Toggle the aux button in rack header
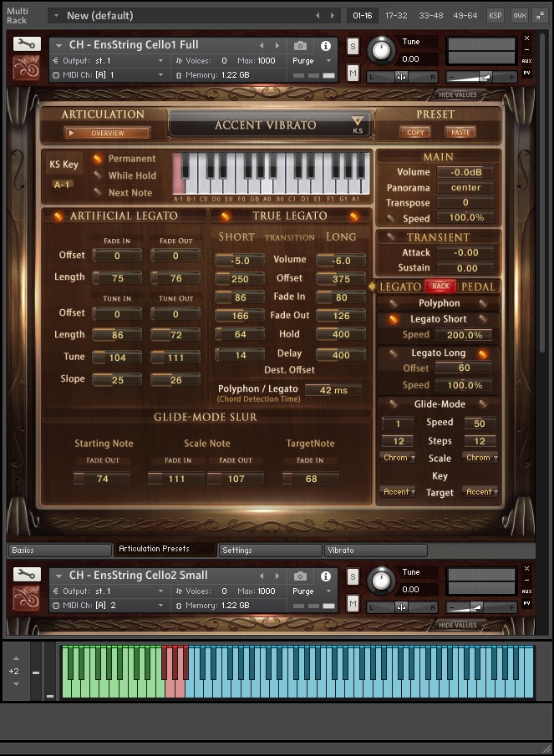This screenshot has width=554, height=756. pyautogui.click(x=519, y=15)
